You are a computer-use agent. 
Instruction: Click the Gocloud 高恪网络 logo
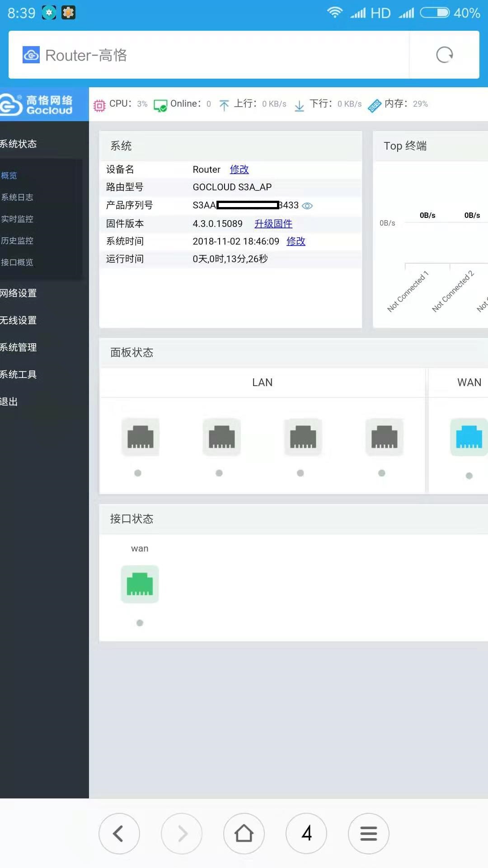37,104
